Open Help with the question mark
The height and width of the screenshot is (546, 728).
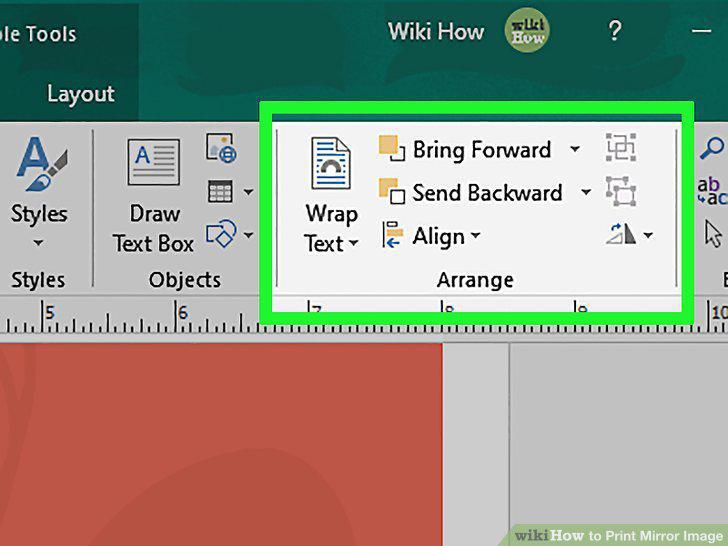(615, 32)
